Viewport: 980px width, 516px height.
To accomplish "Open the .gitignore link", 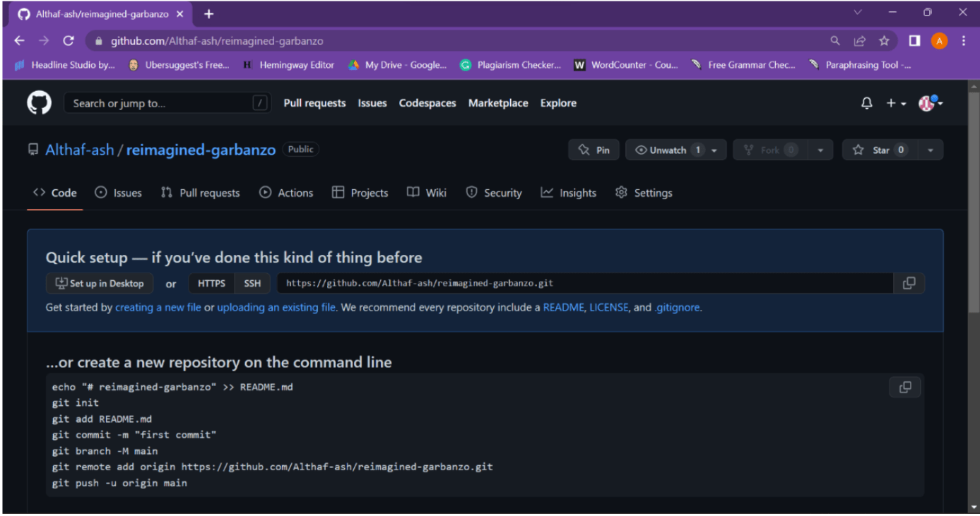I will point(678,308).
